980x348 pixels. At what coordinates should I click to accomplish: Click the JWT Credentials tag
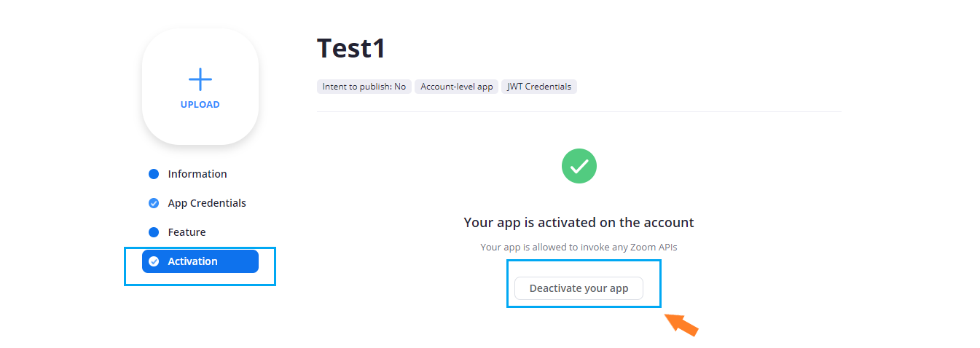[x=539, y=87]
